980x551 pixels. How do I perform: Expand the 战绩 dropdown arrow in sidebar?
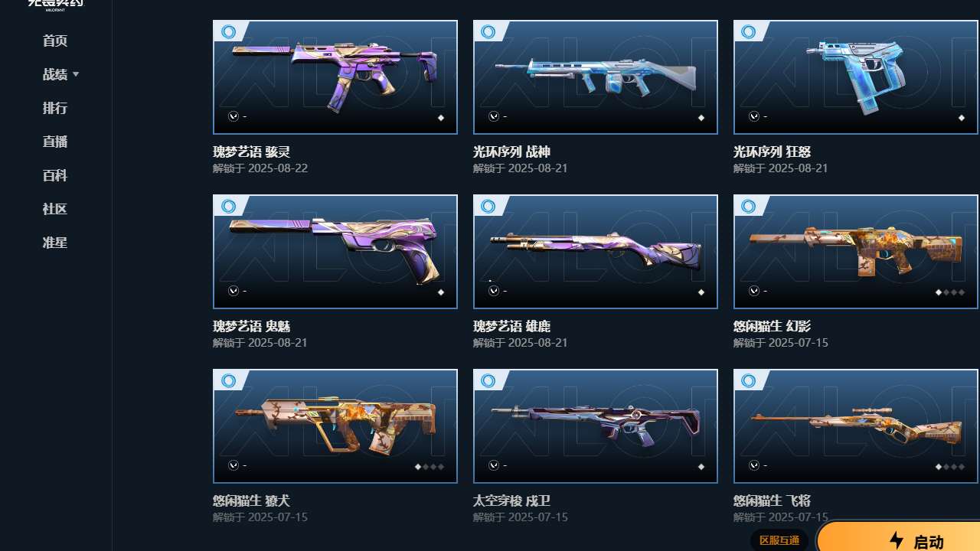(76, 75)
